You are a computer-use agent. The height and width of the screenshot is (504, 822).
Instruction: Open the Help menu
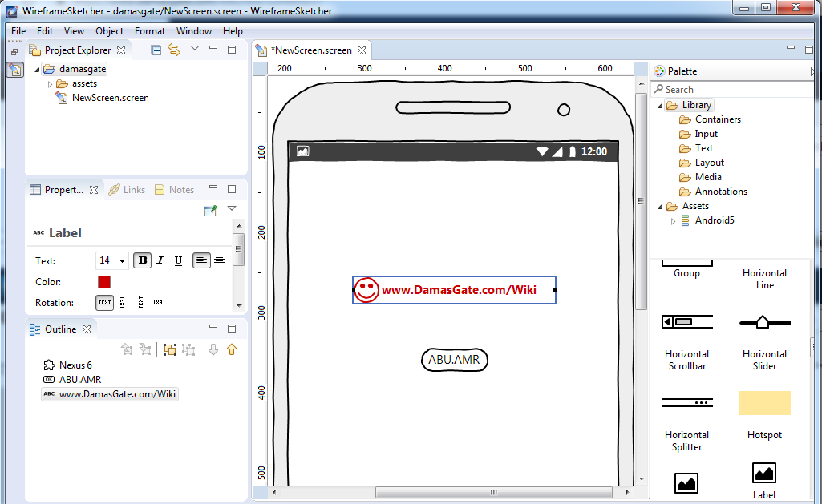[233, 31]
